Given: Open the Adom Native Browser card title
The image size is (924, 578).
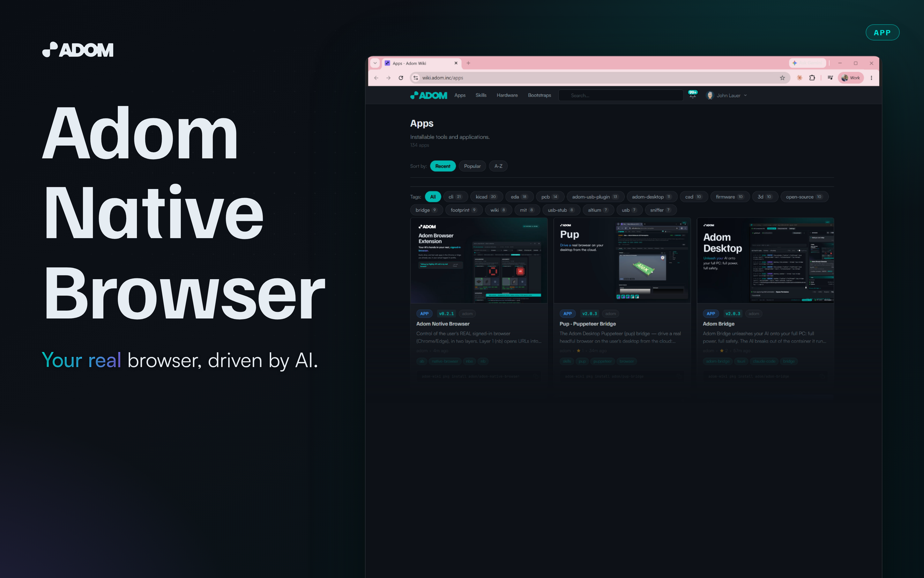Looking at the screenshot, I should coord(443,324).
